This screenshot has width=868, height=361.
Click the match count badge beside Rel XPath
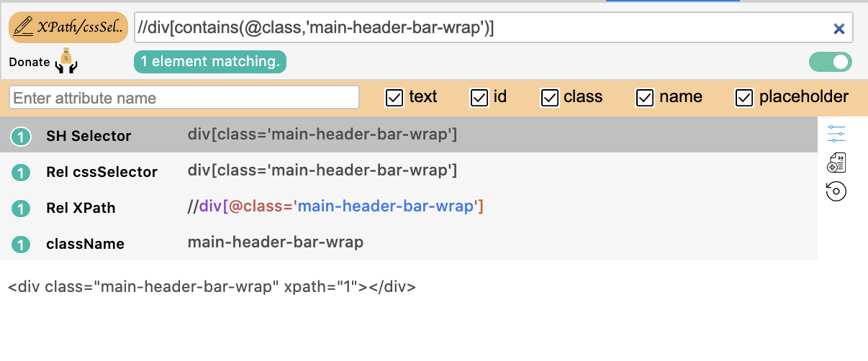(x=22, y=208)
